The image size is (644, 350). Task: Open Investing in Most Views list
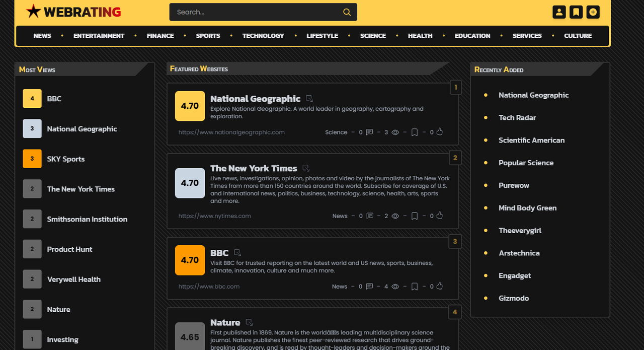[62, 340]
